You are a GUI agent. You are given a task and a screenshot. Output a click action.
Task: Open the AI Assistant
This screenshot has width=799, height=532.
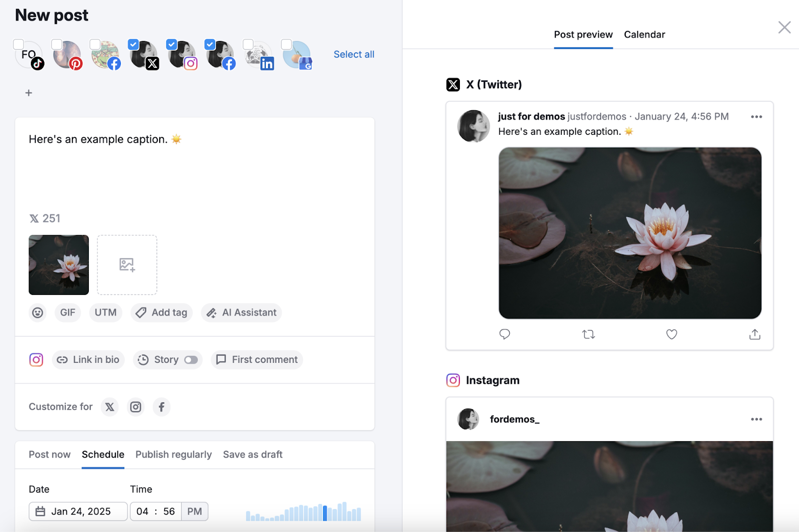pyautogui.click(x=241, y=312)
